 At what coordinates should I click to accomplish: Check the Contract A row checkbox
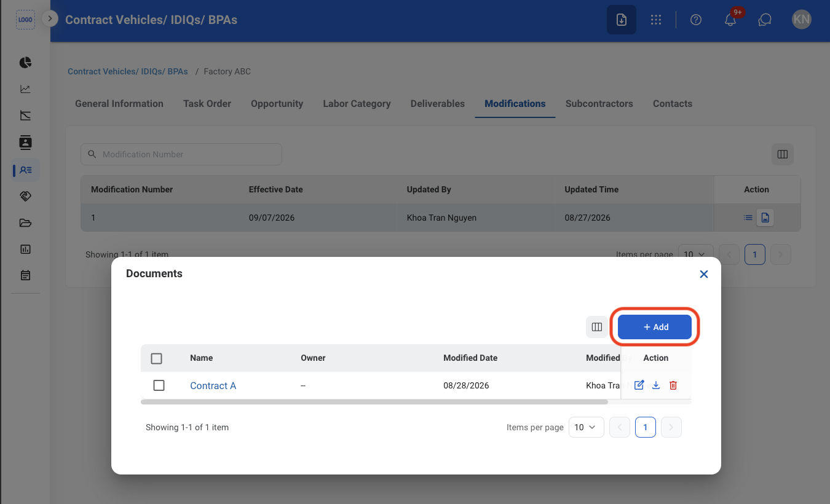[159, 385]
